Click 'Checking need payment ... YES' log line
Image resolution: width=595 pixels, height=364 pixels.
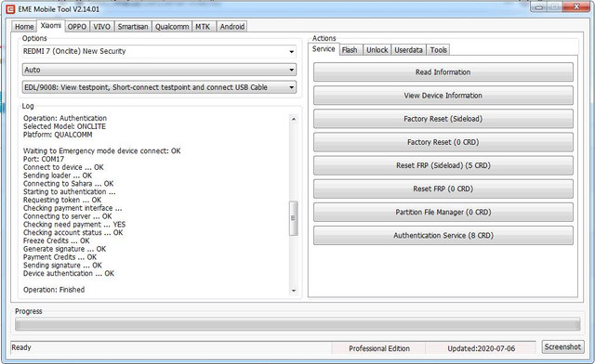click(x=74, y=225)
